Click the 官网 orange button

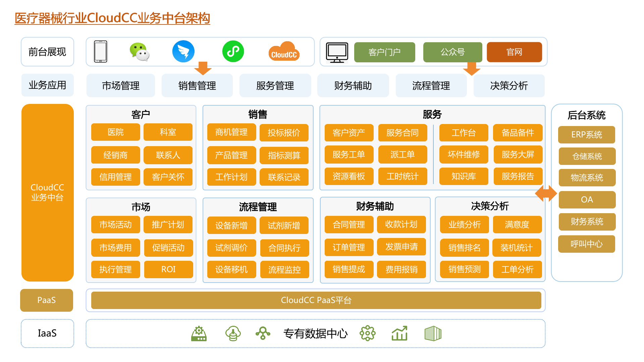(514, 52)
